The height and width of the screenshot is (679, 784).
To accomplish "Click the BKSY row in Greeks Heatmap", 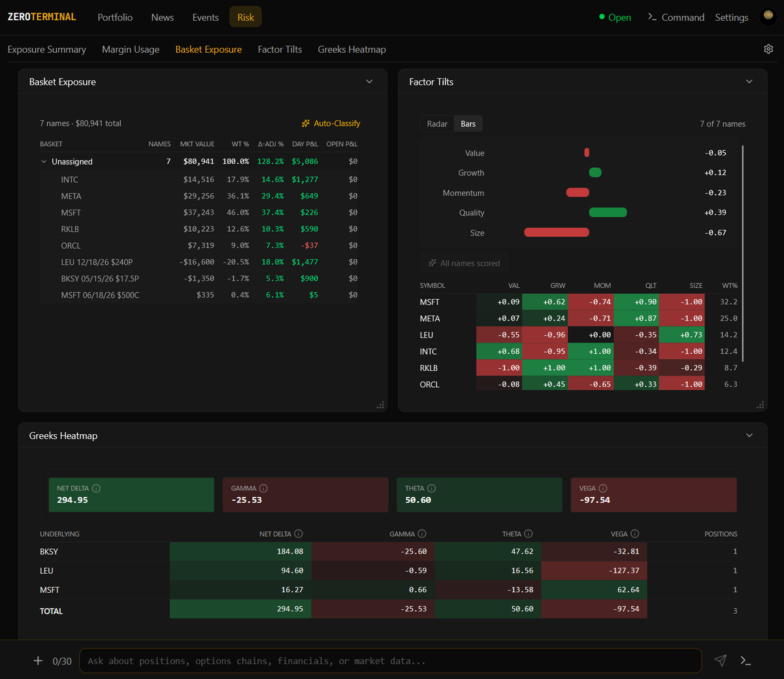I will (x=389, y=552).
